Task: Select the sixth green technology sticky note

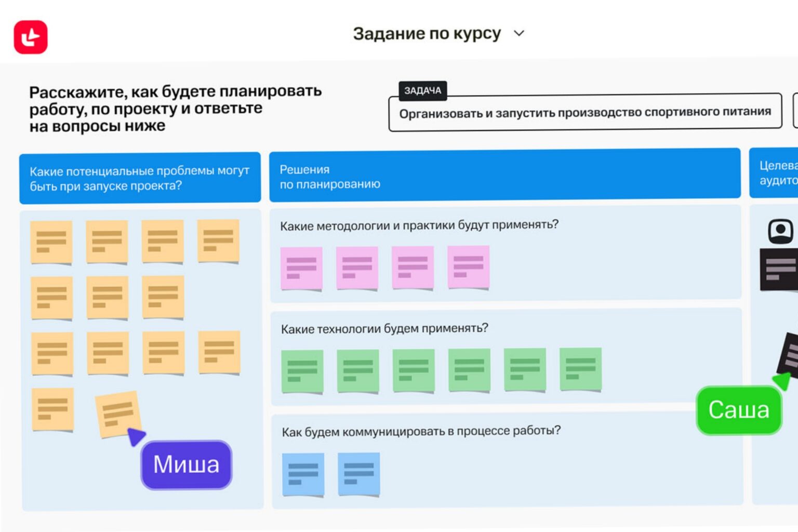Action: click(x=580, y=369)
